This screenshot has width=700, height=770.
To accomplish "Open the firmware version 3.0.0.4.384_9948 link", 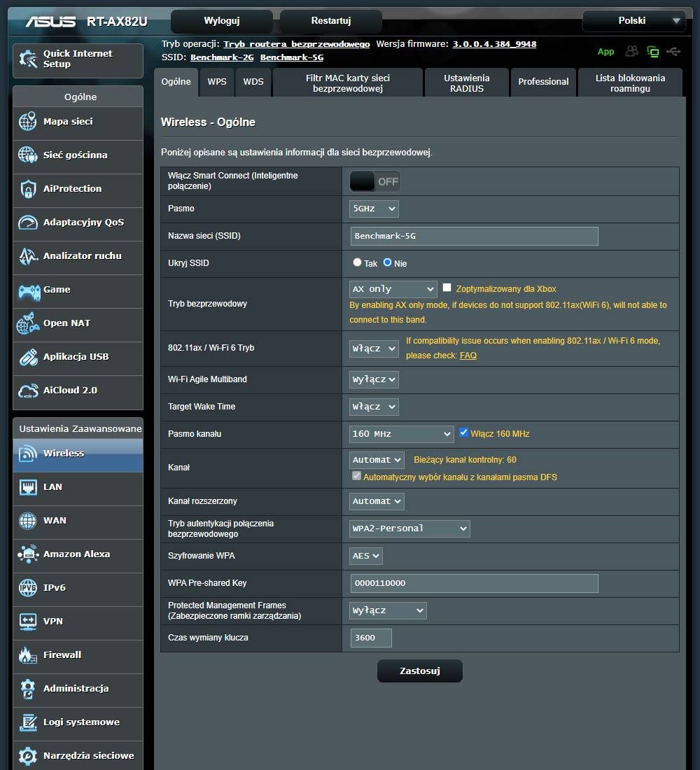I will (494, 44).
